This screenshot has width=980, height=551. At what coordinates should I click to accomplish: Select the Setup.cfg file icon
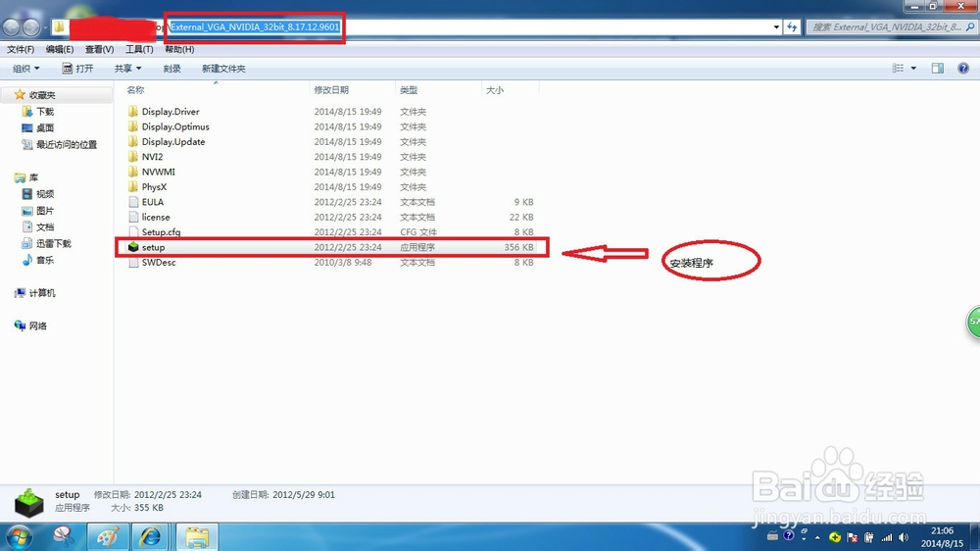coord(132,232)
